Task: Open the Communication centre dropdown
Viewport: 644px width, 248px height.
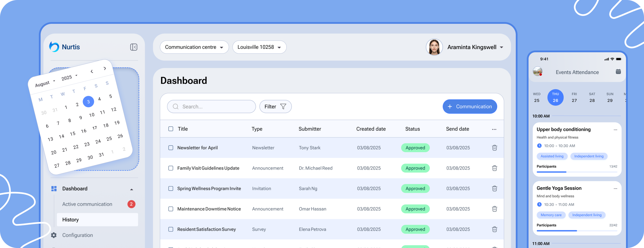Action: 194,47
